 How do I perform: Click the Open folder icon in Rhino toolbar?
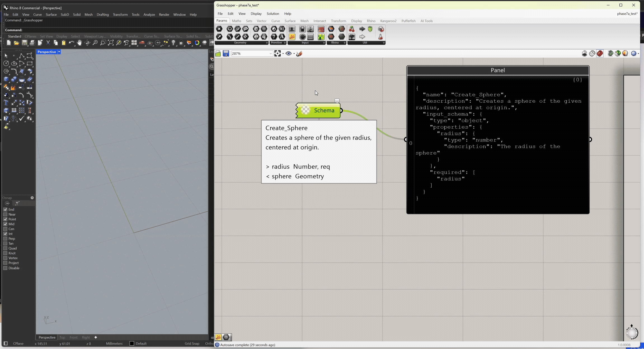pyautogui.click(x=16, y=43)
